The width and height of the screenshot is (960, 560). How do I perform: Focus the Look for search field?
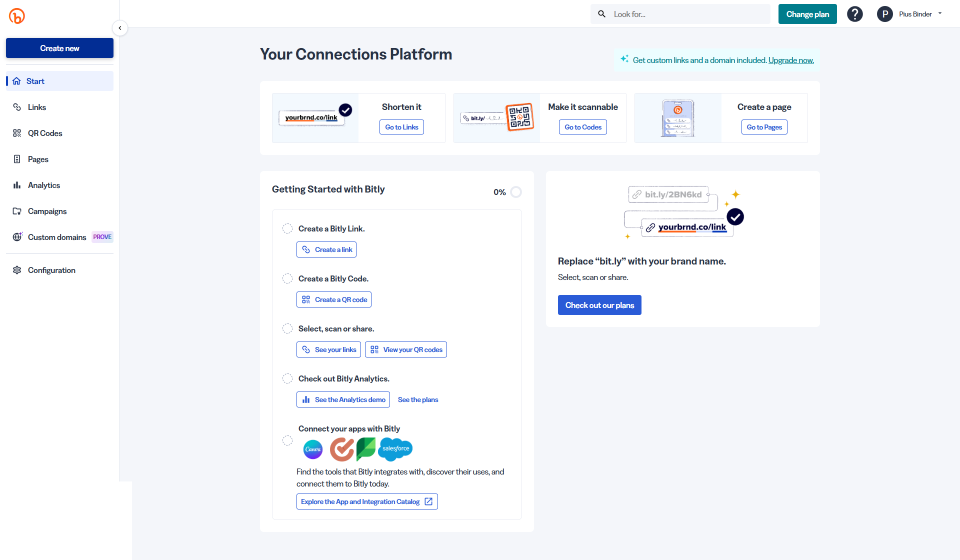point(689,14)
